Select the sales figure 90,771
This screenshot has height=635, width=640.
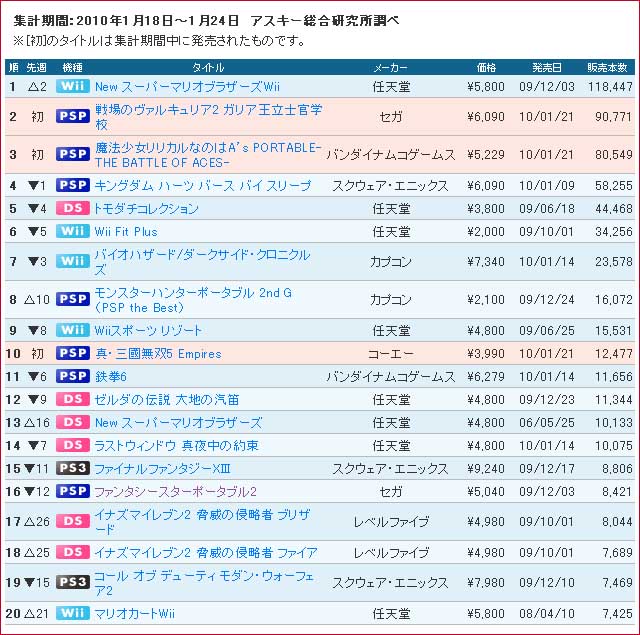(x=613, y=117)
